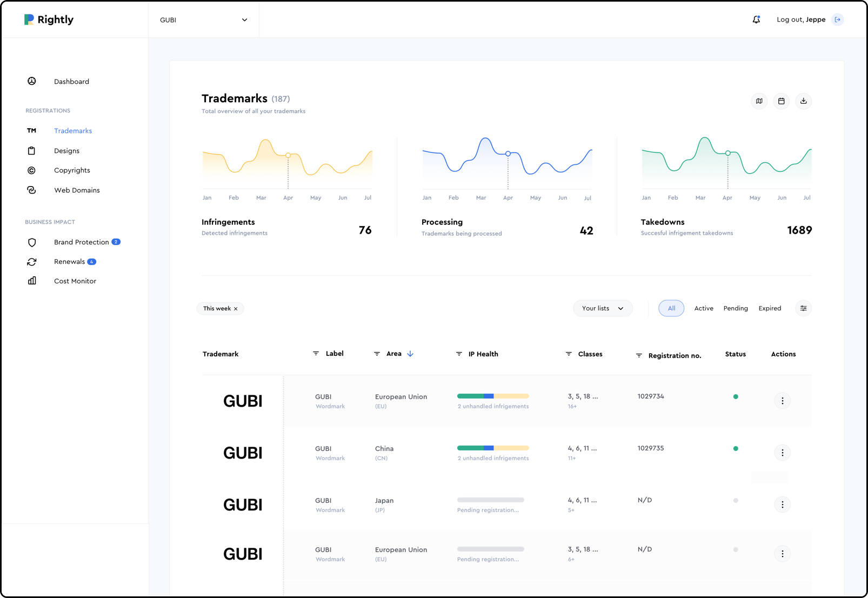Open the calendar view icon
This screenshot has height=598, width=868.
[x=782, y=101]
